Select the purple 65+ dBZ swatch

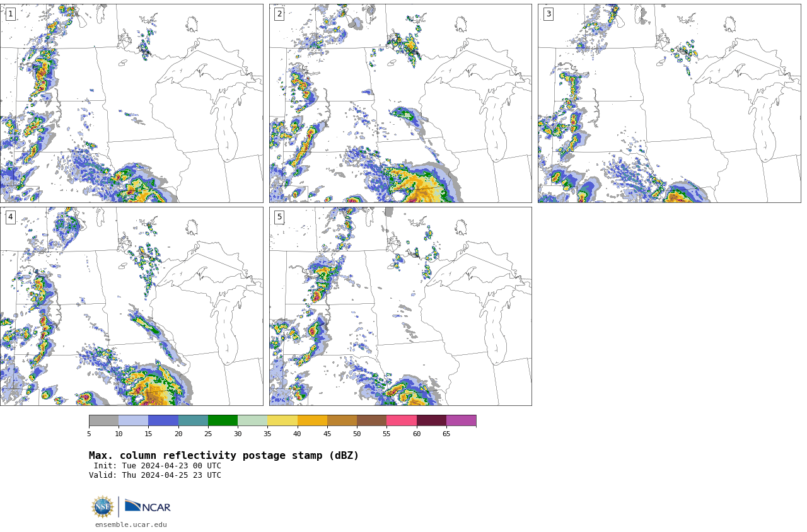[x=462, y=420]
